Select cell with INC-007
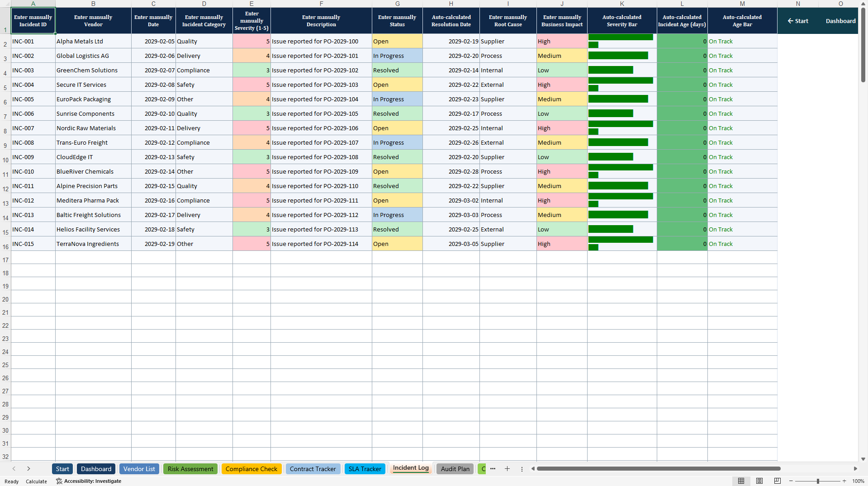Screen dimensions: 868x486 [x=33, y=128]
